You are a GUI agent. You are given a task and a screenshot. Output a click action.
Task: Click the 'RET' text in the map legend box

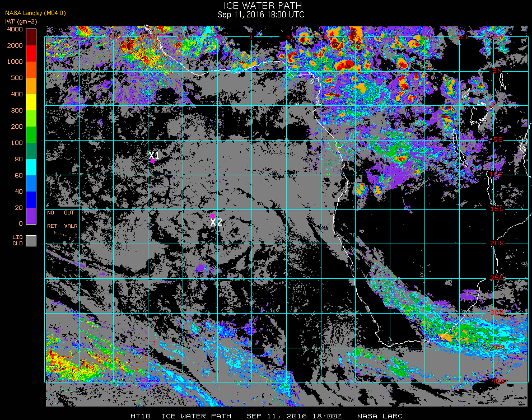pyautogui.click(x=52, y=226)
